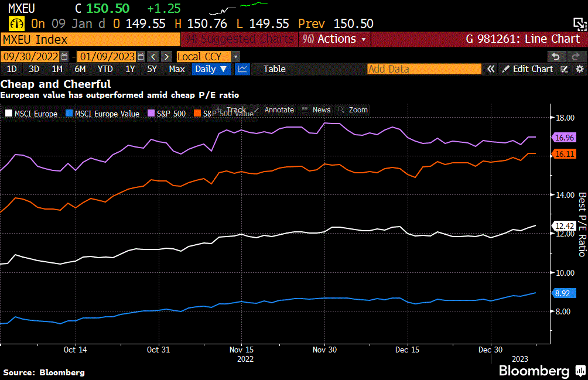Image resolution: width=588 pixels, height=380 pixels.
Task: Click the Best P/E Ratio axis label
Action: [x=582, y=224]
